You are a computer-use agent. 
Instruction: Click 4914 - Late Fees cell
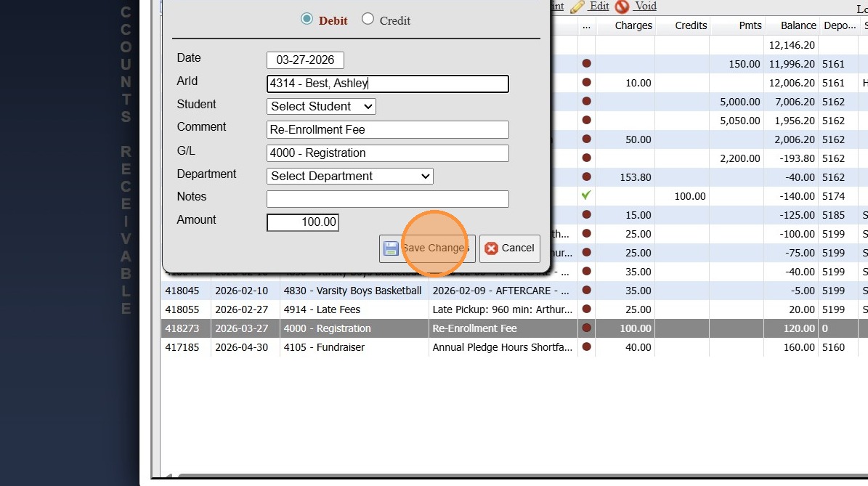(322, 309)
